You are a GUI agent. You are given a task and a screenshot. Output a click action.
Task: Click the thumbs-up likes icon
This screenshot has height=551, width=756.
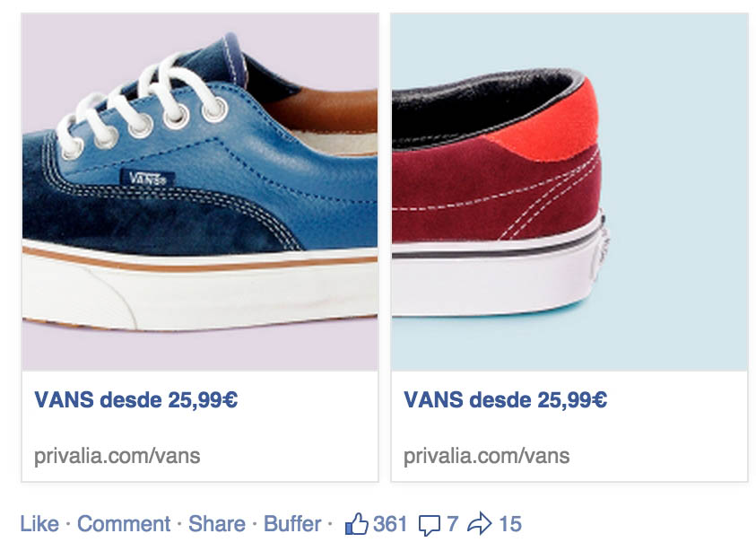tap(356, 524)
